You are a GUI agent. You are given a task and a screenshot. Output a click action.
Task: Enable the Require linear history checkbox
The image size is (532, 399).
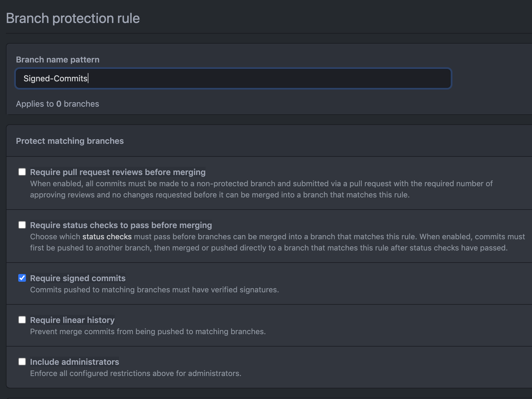[x=22, y=320]
